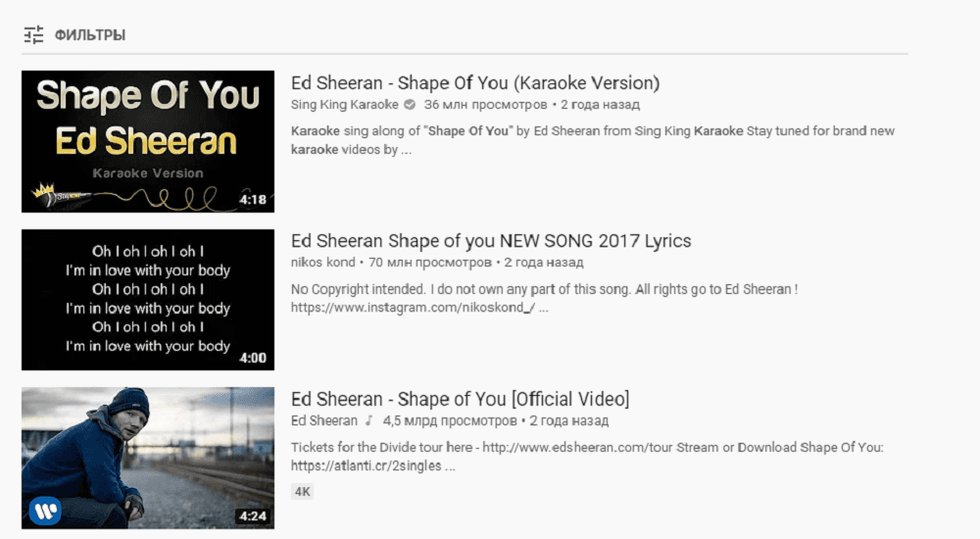Click the Warner logo on Official Video thumbnail

[x=45, y=511]
